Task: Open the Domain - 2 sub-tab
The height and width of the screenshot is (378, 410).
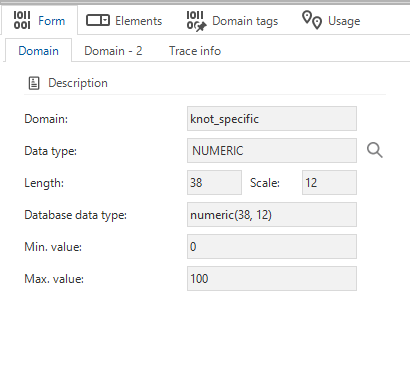Action: pos(113,51)
